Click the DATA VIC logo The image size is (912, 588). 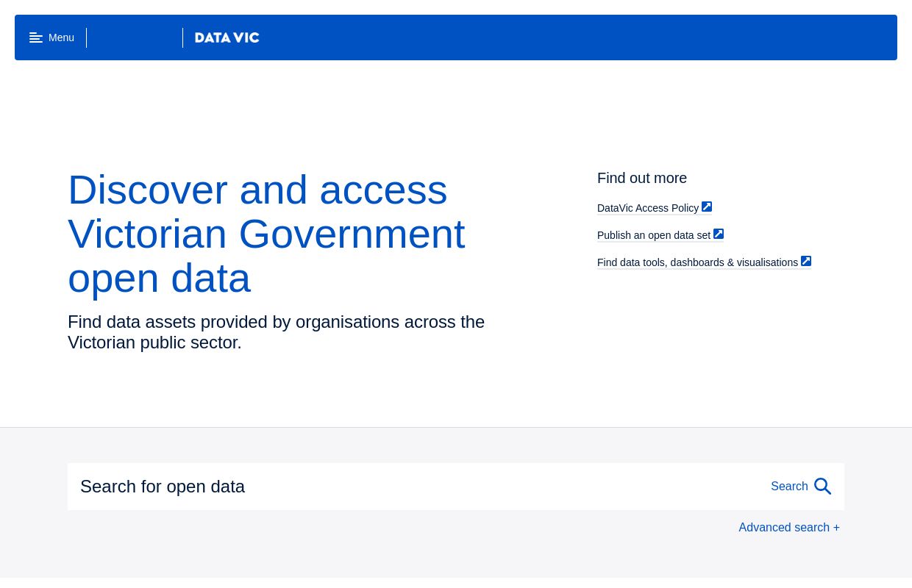click(x=227, y=37)
